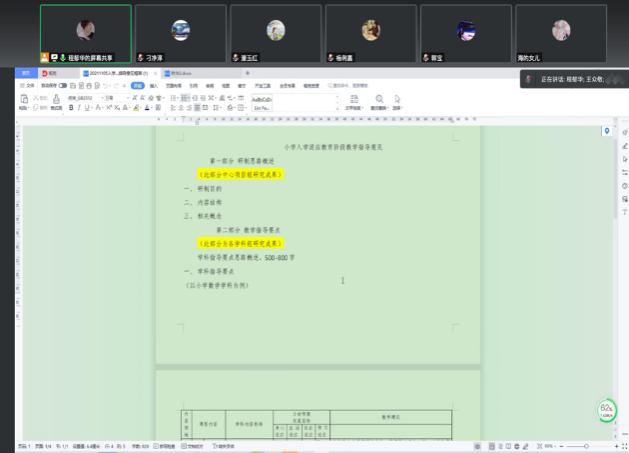This screenshot has width=629, height=453.
Task: Click zoom out minus button
Action: tap(561, 446)
